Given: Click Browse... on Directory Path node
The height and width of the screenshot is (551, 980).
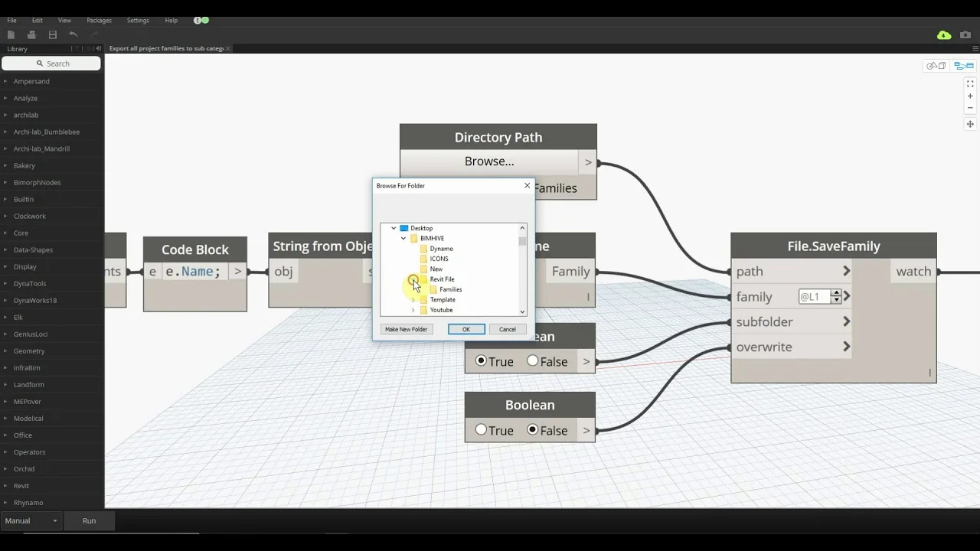Looking at the screenshot, I should 489,161.
